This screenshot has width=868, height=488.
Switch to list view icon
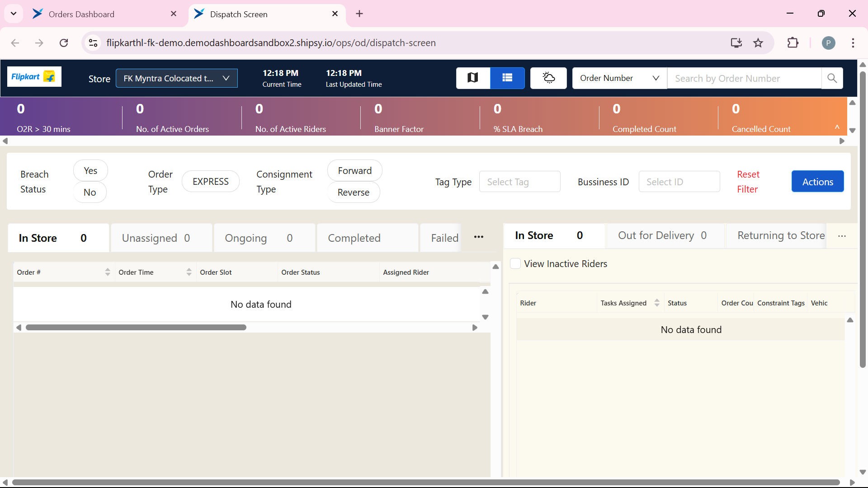(x=507, y=78)
